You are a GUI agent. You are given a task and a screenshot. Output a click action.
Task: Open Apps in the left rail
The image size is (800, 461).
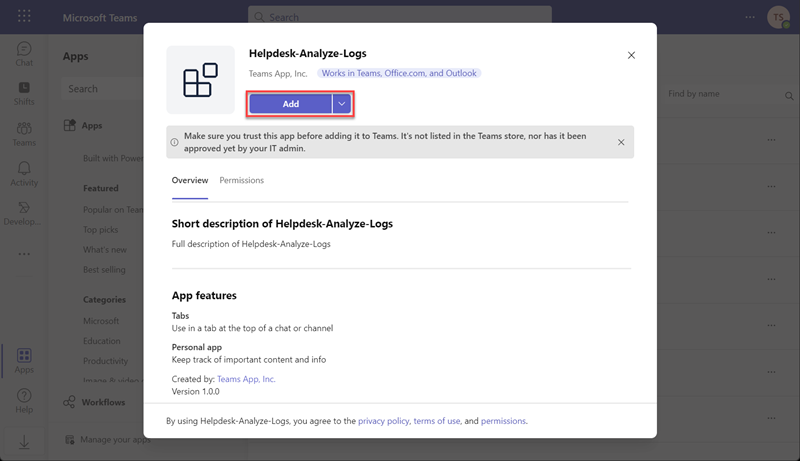(24, 361)
